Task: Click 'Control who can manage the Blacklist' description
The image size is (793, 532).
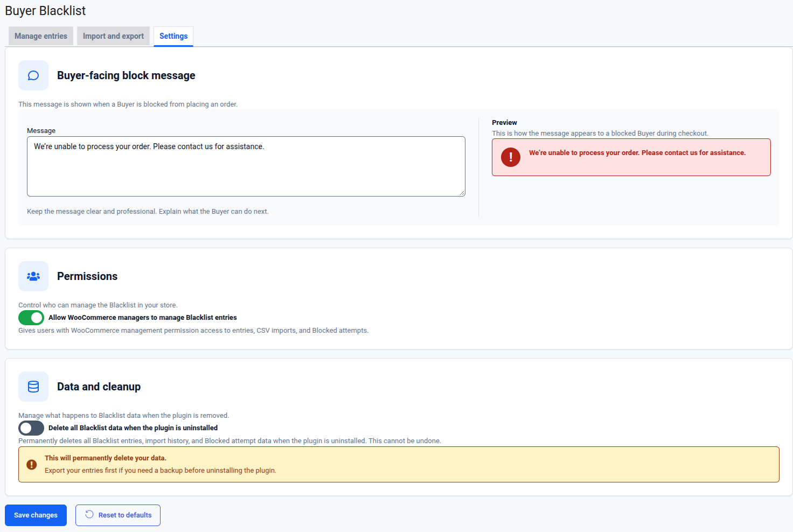Action: click(98, 305)
